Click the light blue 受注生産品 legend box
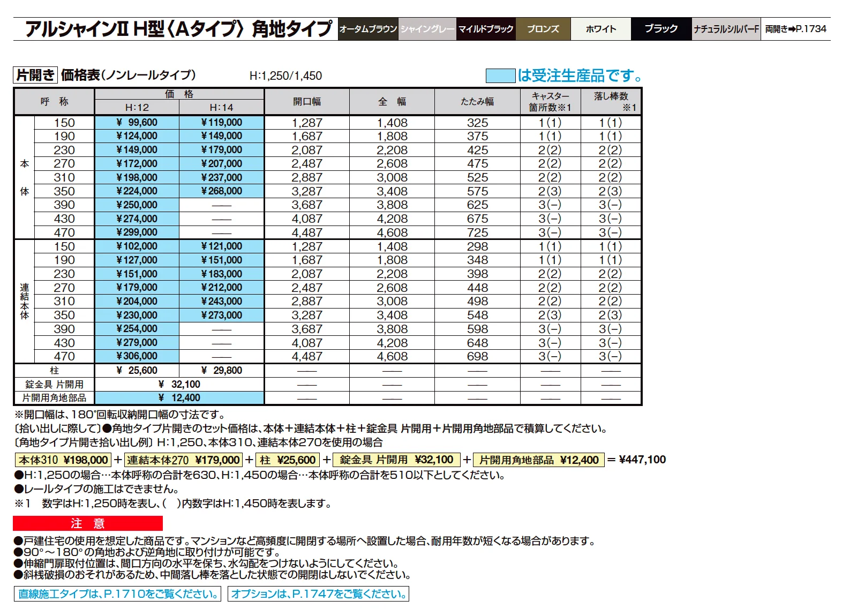Image resolution: width=842 pixels, height=616 pixels. point(500,76)
